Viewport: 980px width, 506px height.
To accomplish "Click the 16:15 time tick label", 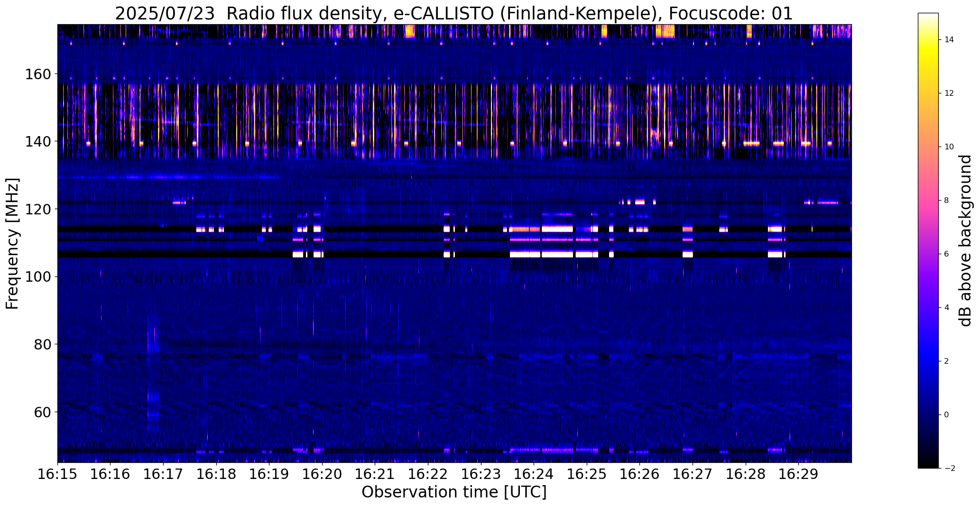I will coord(58,474).
